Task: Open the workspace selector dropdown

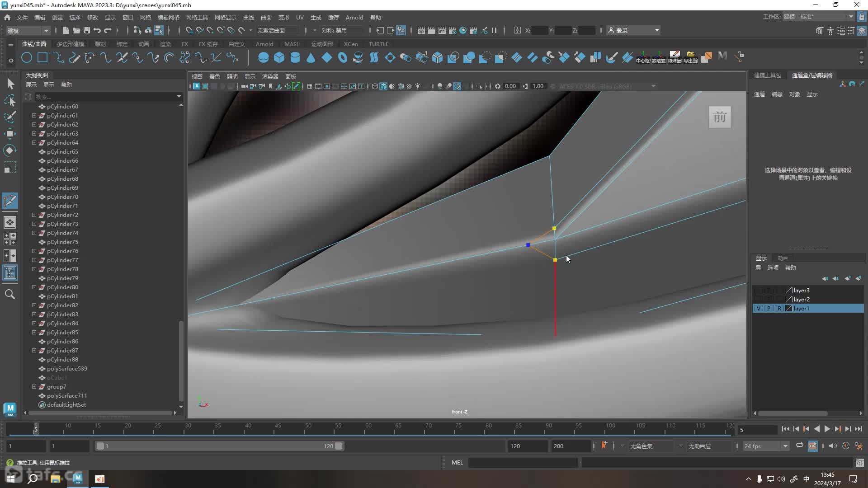Action: click(818, 17)
